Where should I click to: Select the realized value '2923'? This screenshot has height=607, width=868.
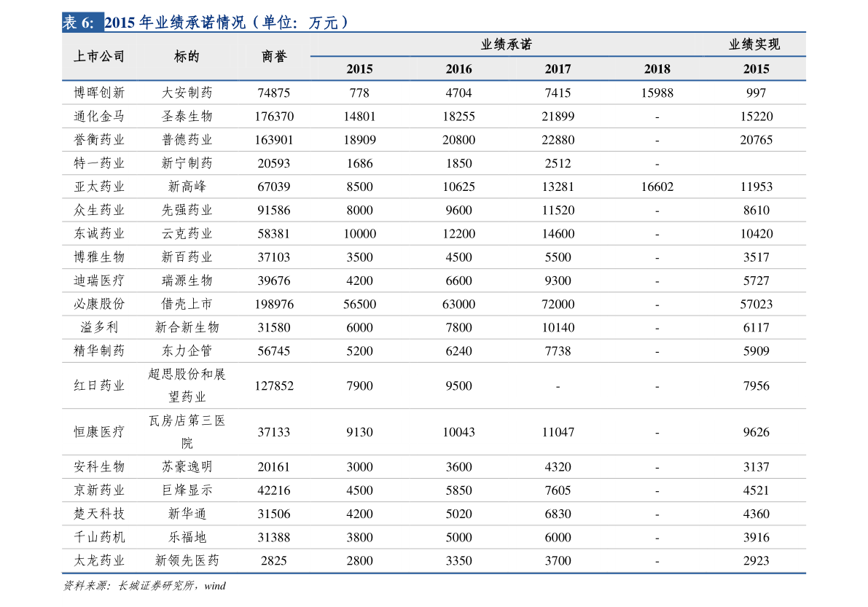coord(756,560)
